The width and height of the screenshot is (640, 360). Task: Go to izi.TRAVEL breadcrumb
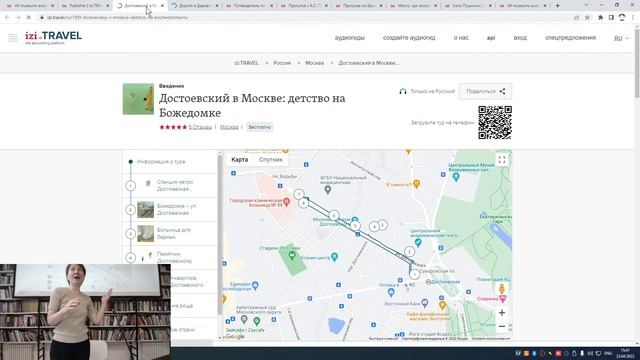coord(246,63)
